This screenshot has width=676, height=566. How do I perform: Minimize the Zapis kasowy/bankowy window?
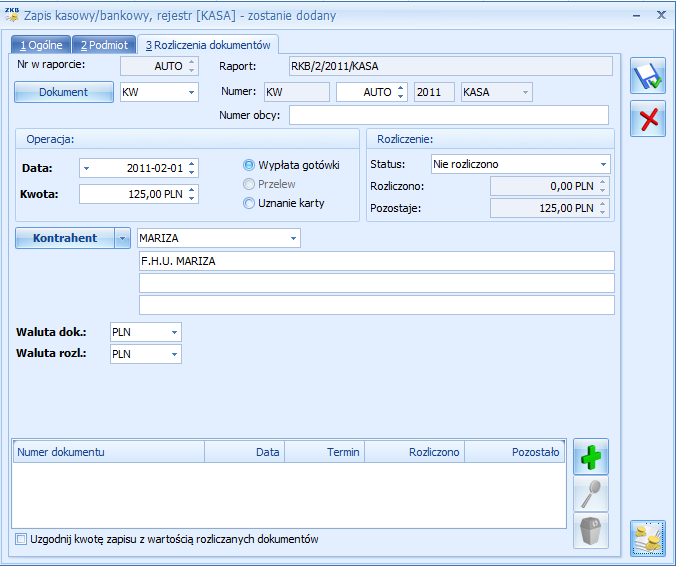(x=636, y=16)
